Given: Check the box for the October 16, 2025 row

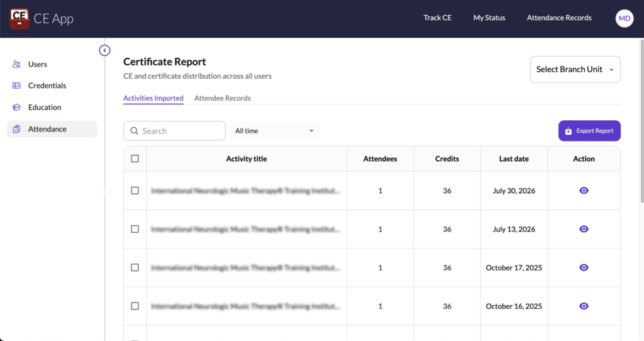Looking at the screenshot, I should (x=135, y=306).
